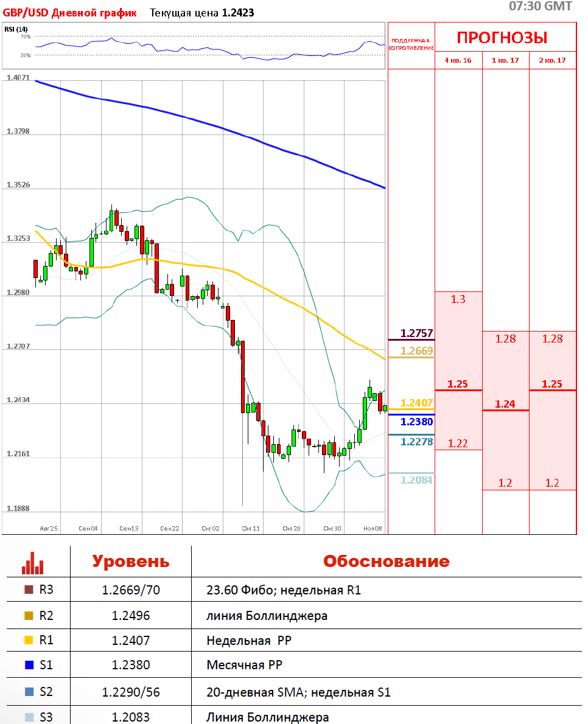
Task: Click the S1 level value 1.2380 in table
Action: [x=131, y=665]
